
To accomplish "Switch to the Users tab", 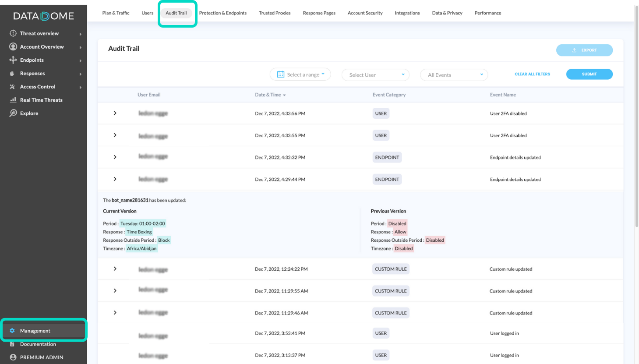I will pyautogui.click(x=147, y=13).
